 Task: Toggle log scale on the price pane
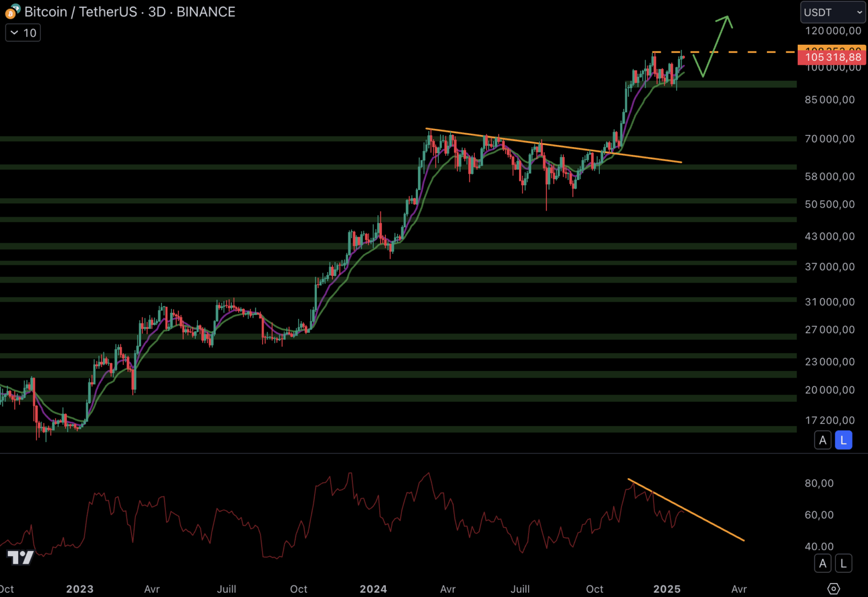click(x=843, y=440)
